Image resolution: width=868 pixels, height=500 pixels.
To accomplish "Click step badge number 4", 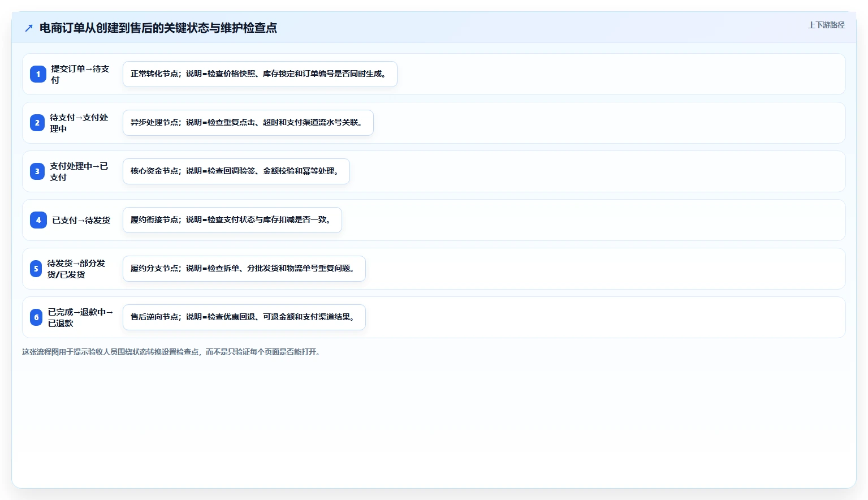I will point(38,220).
